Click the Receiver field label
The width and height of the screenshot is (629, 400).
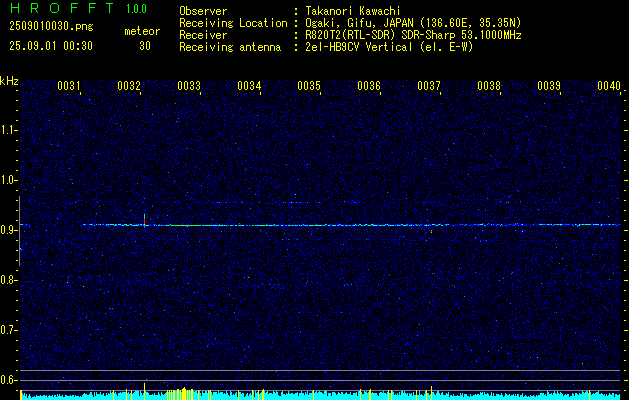(x=203, y=35)
